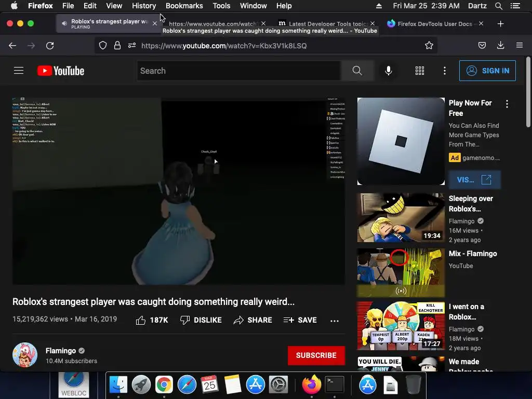Viewport: 532px width, 399px height.
Task: Open Calendar from the Dock
Action: (209, 385)
